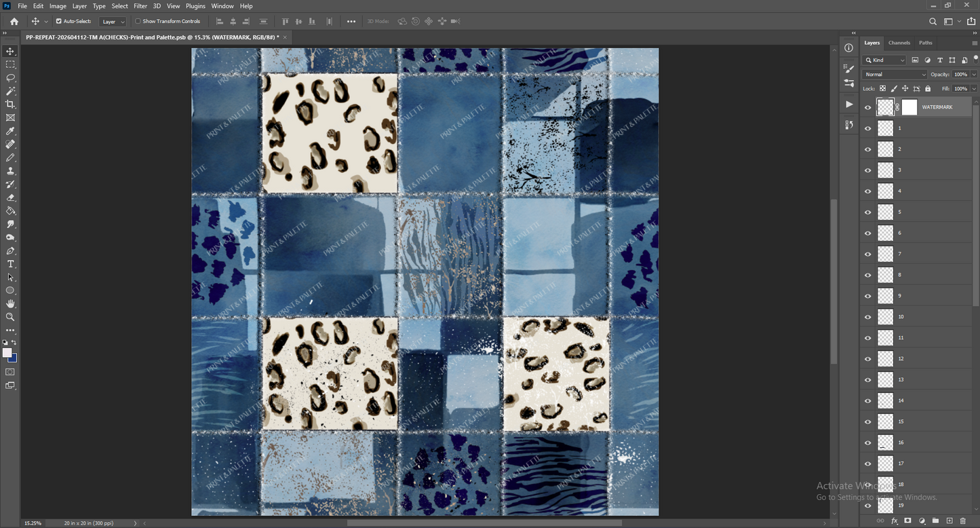The image size is (980, 528).
Task: Switch to the Paths tab
Action: tap(926, 43)
